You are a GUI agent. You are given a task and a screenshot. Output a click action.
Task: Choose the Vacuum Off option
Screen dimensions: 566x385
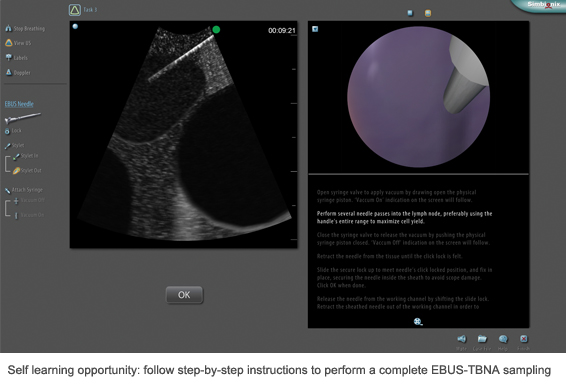click(x=29, y=200)
